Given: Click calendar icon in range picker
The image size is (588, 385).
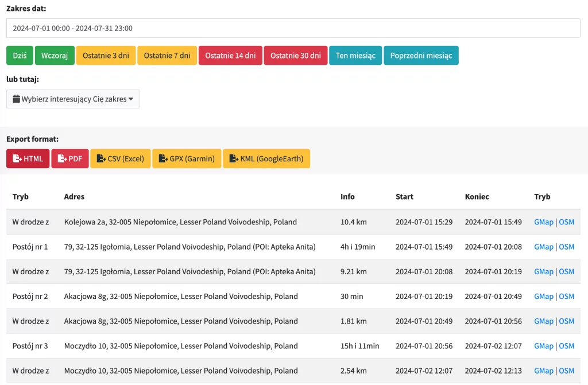Looking at the screenshot, I should tap(17, 99).
